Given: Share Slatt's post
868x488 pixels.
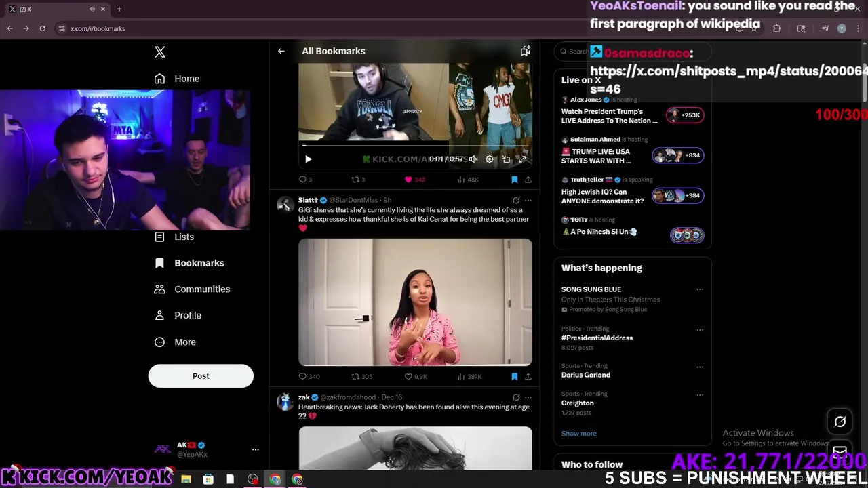Looking at the screenshot, I should [x=528, y=376].
